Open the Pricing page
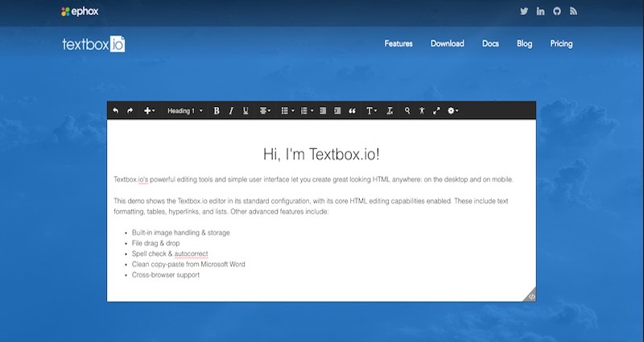This screenshot has width=644, height=342. (561, 43)
